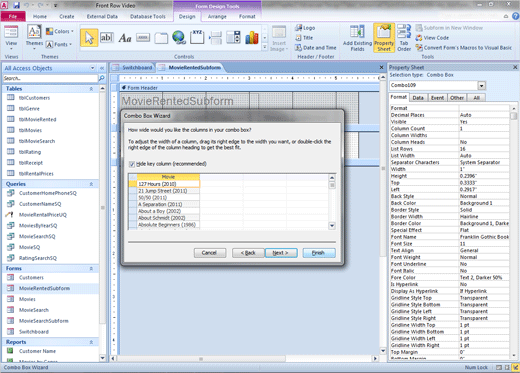The height and width of the screenshot is (373, 520).
Task: Open the View button in the ribbon
Action: tap(11, 37)
